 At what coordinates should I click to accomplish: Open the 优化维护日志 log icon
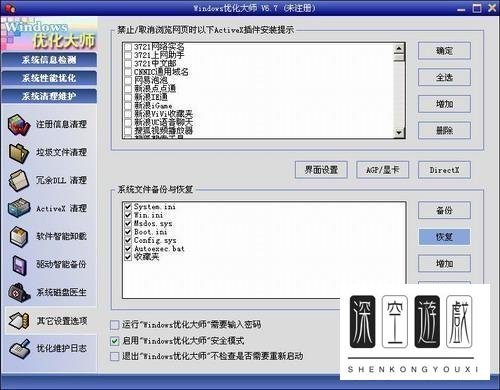[x=19, y=349]
